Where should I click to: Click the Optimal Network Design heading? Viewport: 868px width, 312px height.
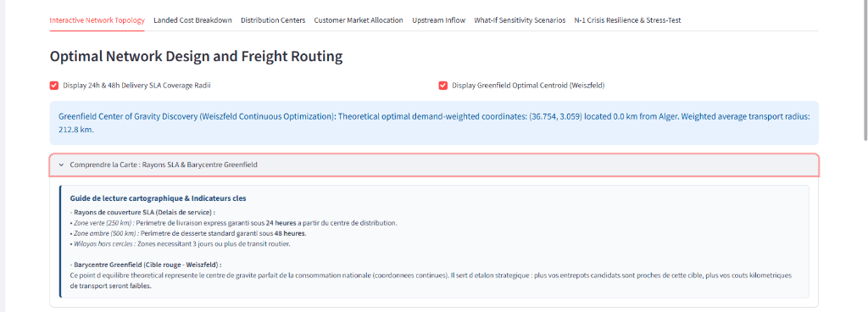[x=196, y=57]
